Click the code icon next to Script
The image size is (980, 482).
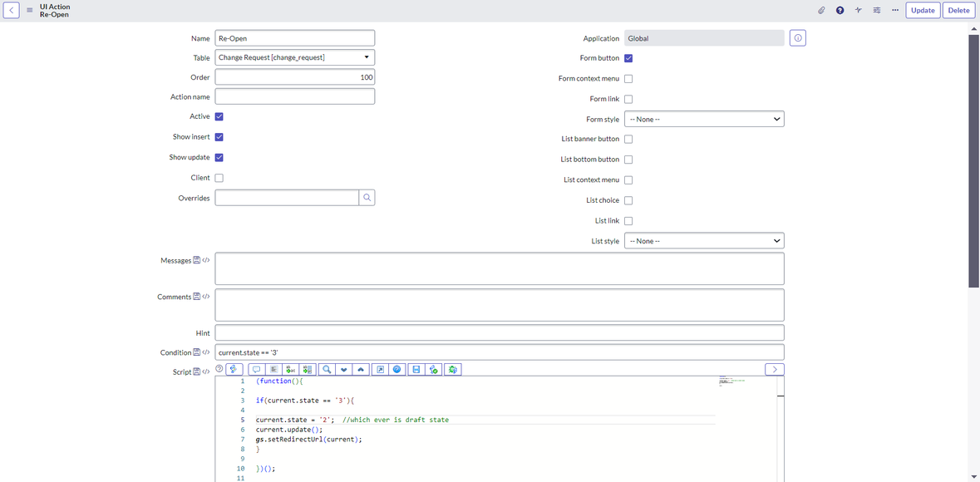[205, 371]
